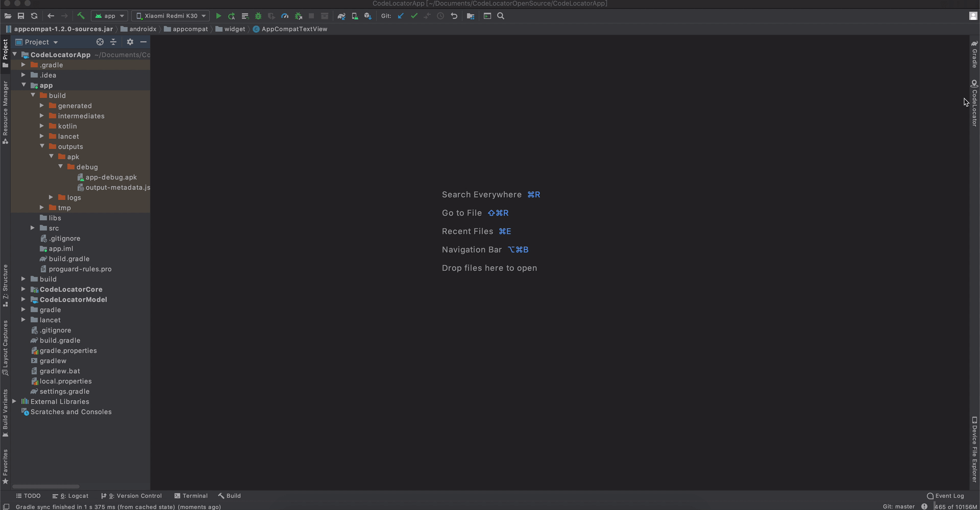This screenshot has height=510, width=980.
Task: Click the Git: master branch indicator
Action: point(899,506)
